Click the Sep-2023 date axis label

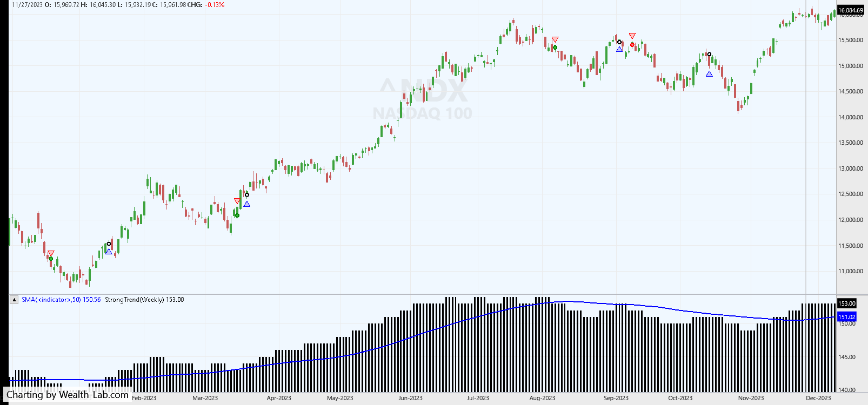click(x=616, y=398)
